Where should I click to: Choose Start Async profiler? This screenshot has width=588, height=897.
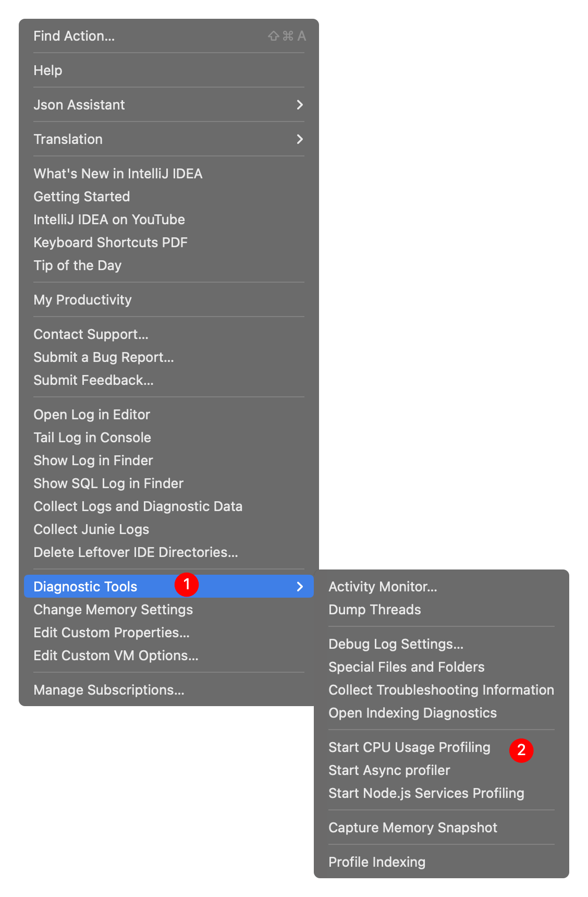click(x=389, y=770)
